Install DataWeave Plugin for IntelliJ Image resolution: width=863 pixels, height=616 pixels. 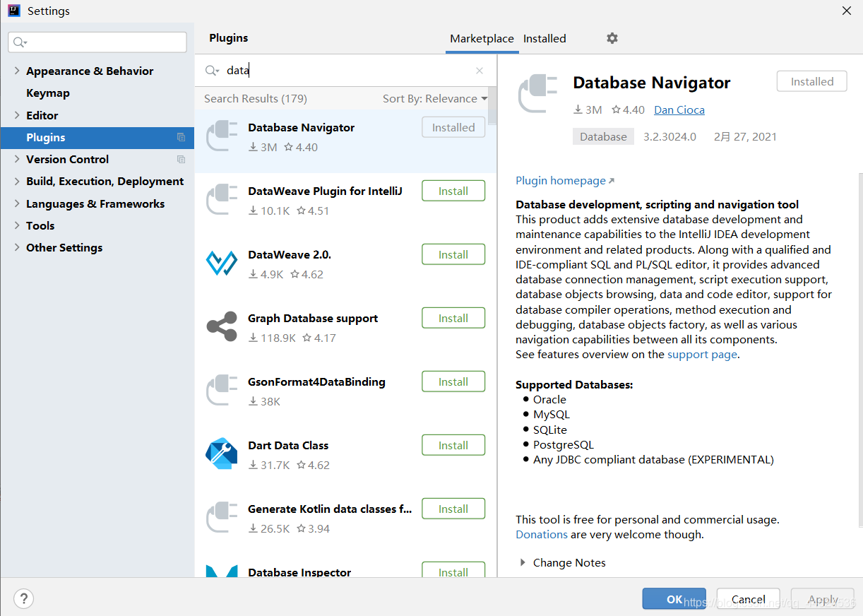[x=453, y=191]
